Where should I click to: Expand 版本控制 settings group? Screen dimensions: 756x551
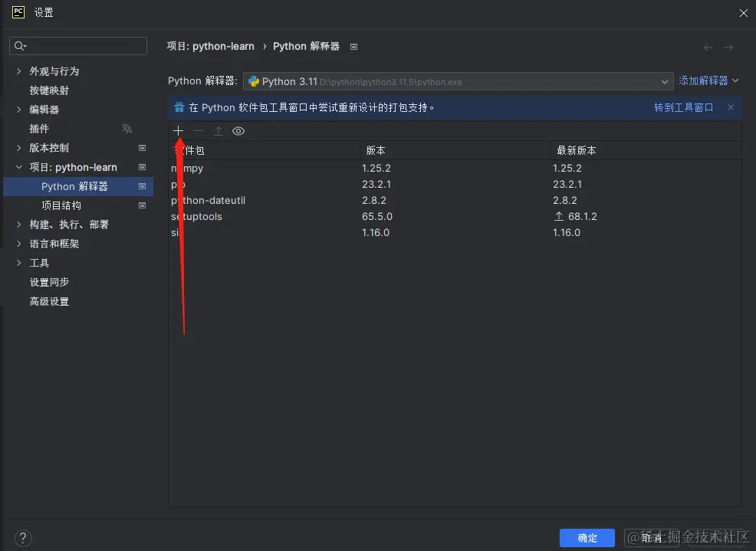[19, 148]
